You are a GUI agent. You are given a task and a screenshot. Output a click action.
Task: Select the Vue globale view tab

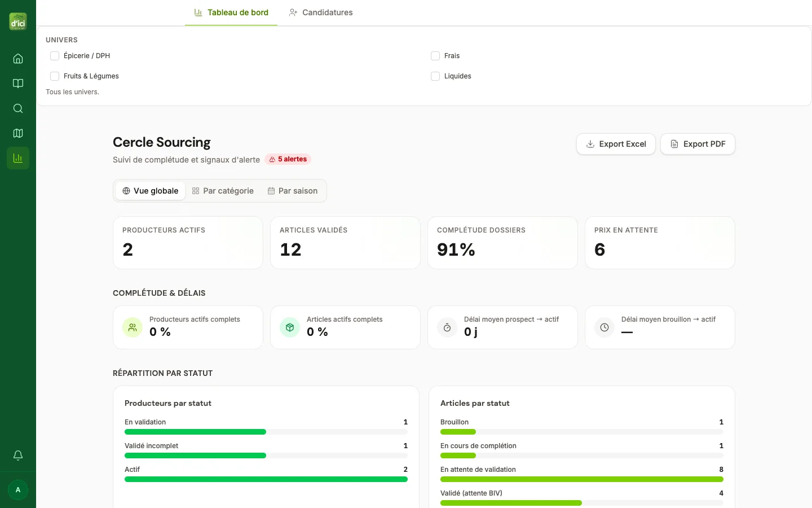pyautogui.click(x=151, y=191)
